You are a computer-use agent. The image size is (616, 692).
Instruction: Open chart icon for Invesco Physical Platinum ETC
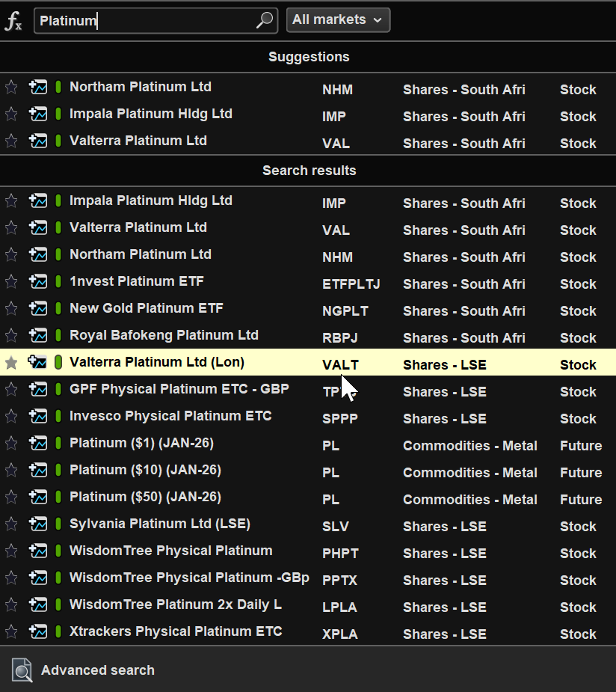click(x=38, y=416)
